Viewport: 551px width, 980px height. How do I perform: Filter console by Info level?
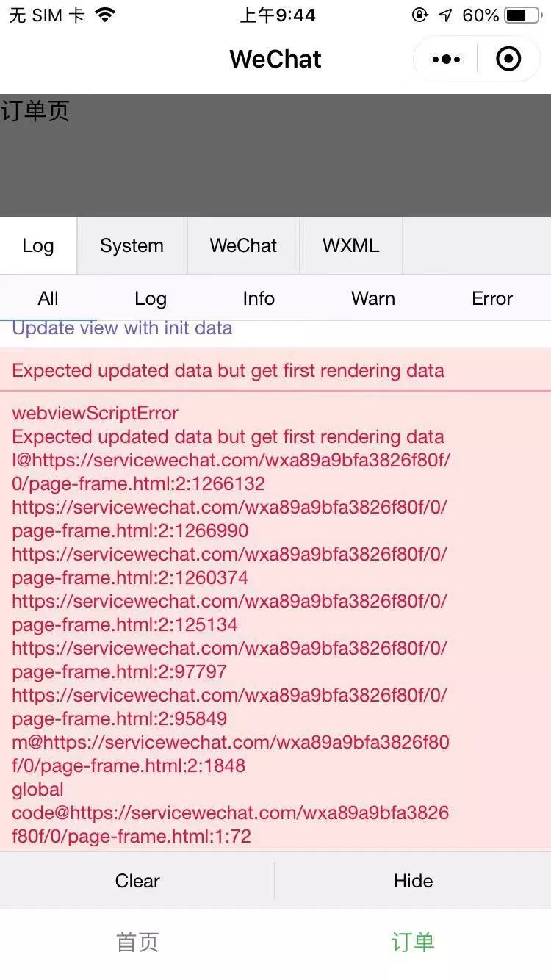[x=259, y=298]
